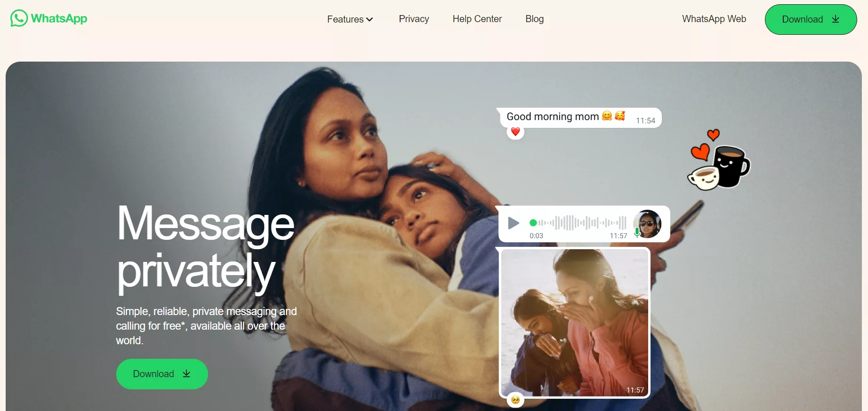868x411 pixels.
Task: Click the coffee cups sticker
Action: (x=719, y=161)
